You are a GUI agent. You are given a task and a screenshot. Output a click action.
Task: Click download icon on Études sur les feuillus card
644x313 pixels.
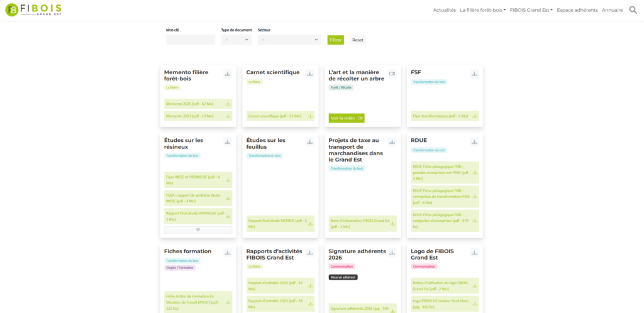coord(309,142)
